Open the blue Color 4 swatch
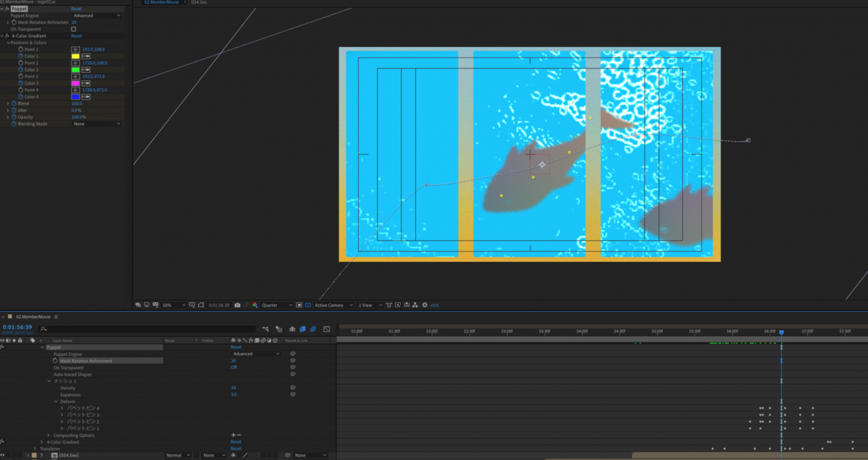 (75, 97)
